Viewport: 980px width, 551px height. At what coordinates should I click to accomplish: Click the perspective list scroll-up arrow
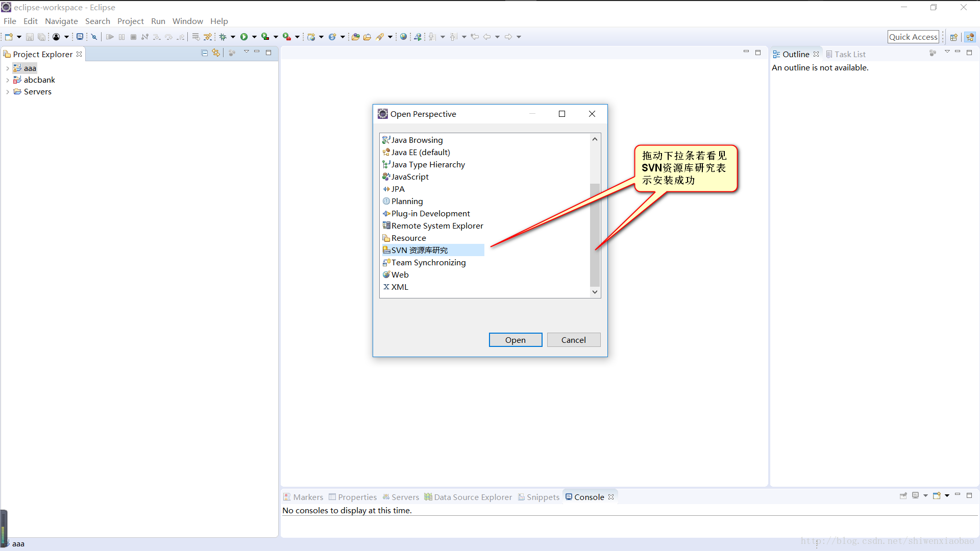595,139
